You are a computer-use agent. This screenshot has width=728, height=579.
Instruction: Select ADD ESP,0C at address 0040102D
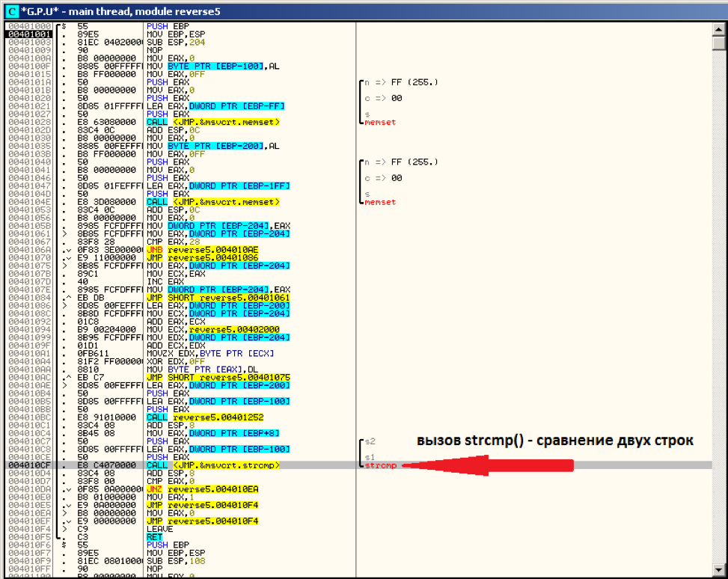(x=173, y=130)
